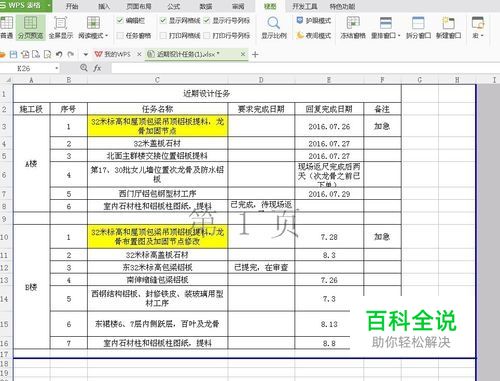Enable 夜间模式 night mode
Screen dimensions: 500x381
coord(314,35)
